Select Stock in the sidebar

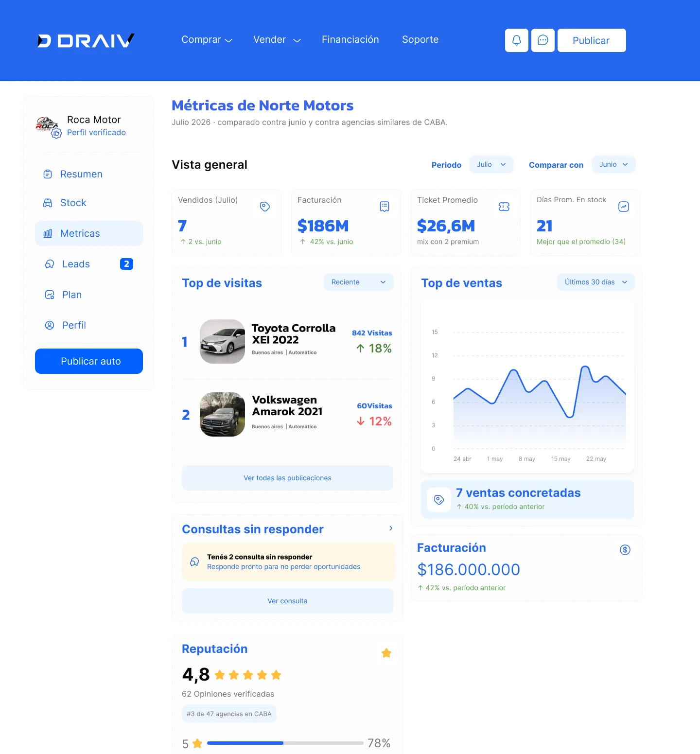[x=89, y=203]
